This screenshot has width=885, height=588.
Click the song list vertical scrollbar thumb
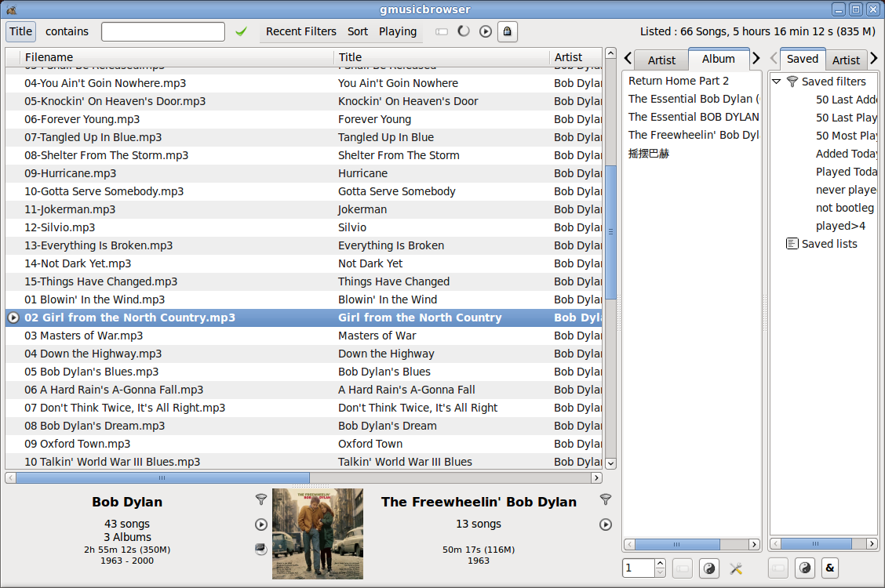click(610, 230)
